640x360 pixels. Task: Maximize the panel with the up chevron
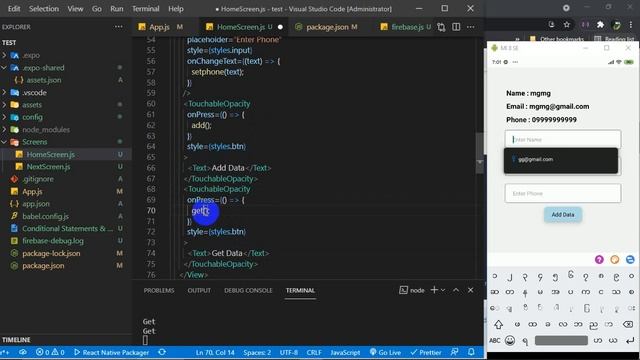pos(456,290)
